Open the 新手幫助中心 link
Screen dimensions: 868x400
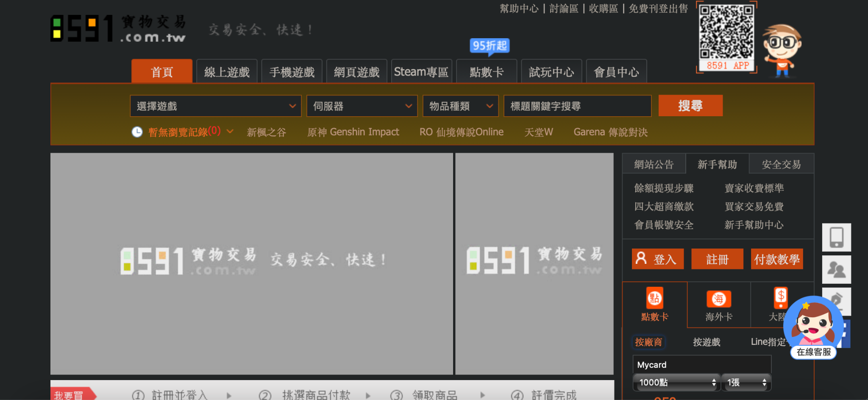click(754, 224)
